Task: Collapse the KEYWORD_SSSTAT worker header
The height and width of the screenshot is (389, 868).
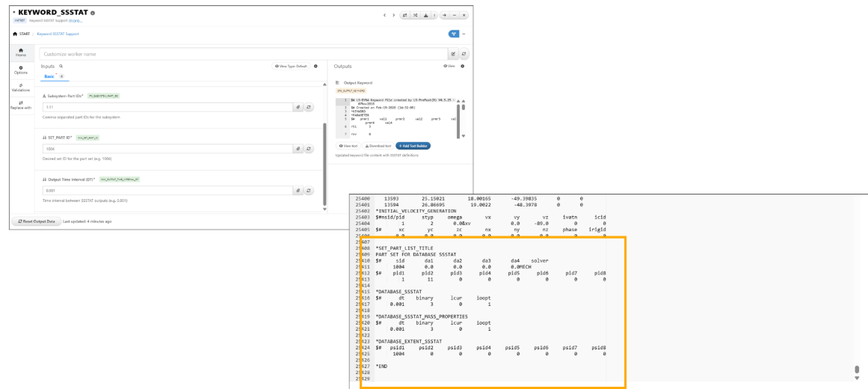Action: [x=13, y=13]
